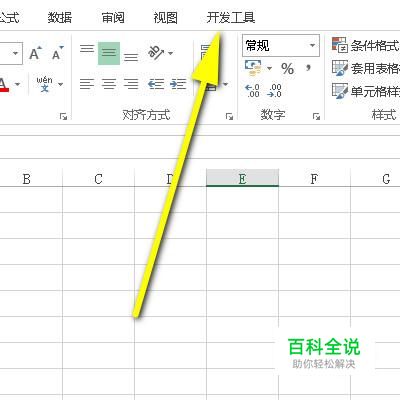Screen dimensions: 400x400
Task: Launch font group dialog launcher
Action: (63, 116)
